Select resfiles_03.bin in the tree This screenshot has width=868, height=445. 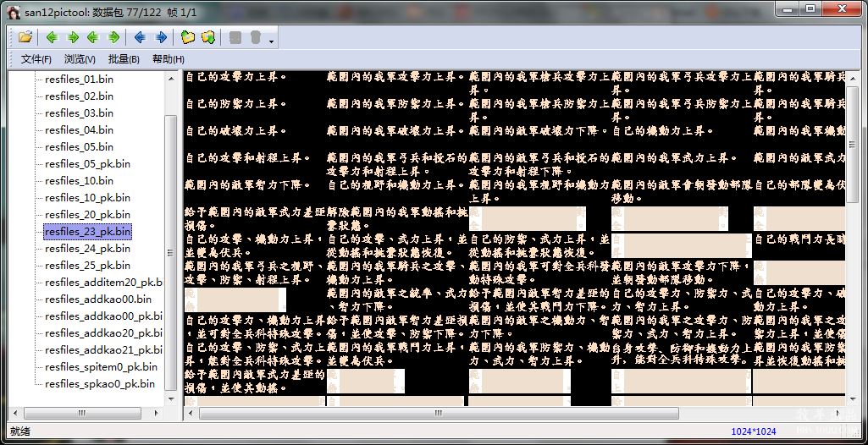click(x=79, y=113)
